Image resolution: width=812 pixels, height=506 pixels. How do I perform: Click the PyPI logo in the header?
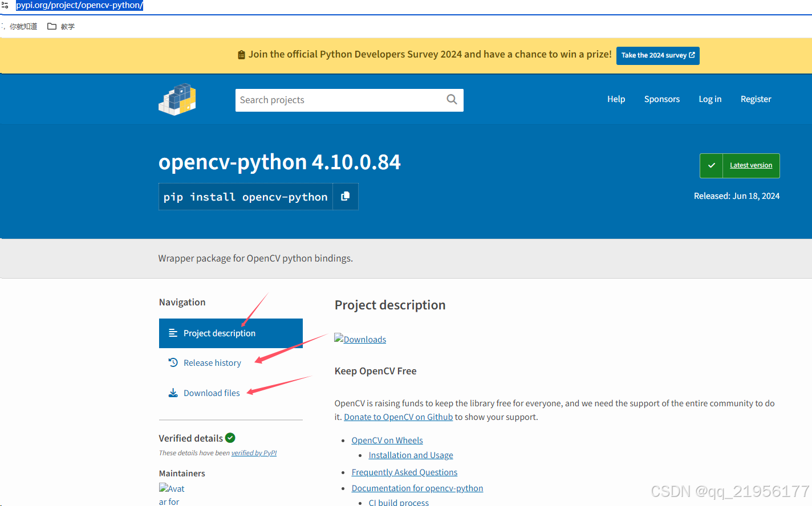tap(177, 100)
